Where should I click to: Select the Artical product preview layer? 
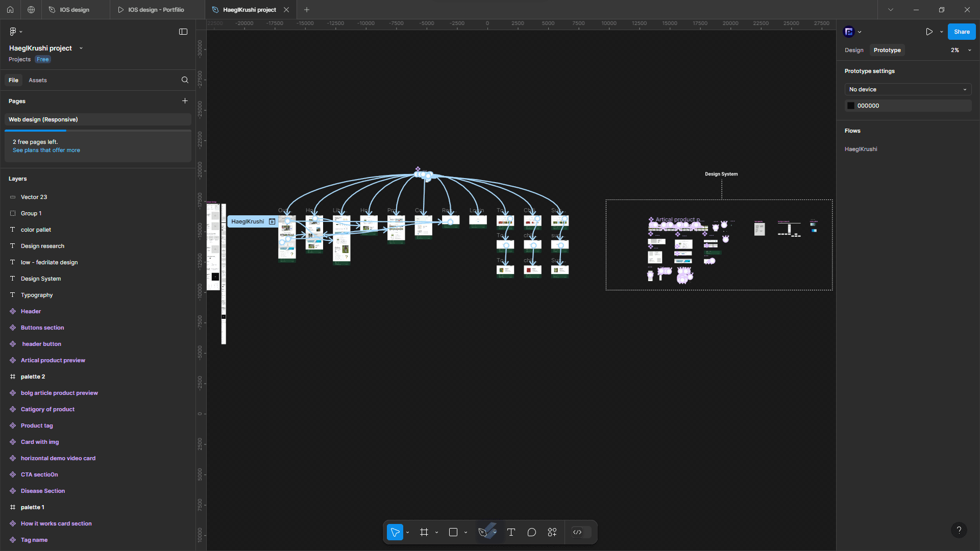[x=53, y=360]
